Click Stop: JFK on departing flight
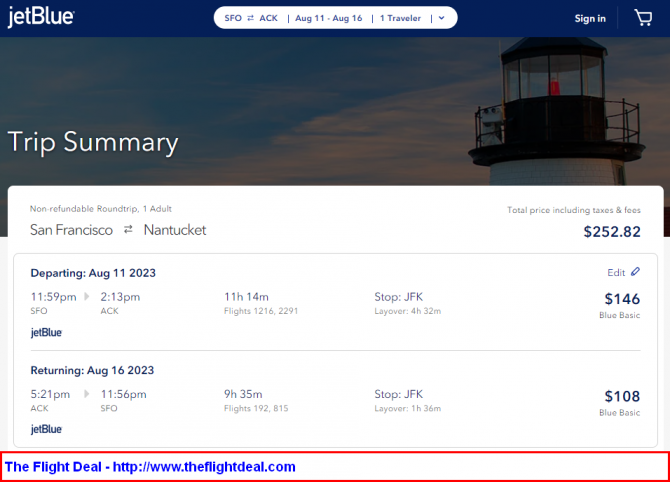 pos(399,297)
